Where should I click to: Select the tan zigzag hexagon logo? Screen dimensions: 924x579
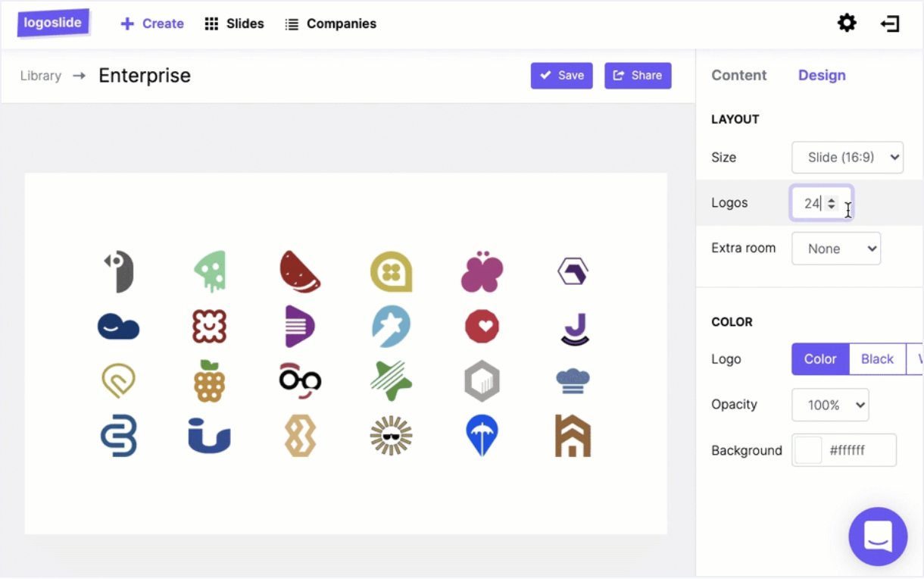pos(300,436)
